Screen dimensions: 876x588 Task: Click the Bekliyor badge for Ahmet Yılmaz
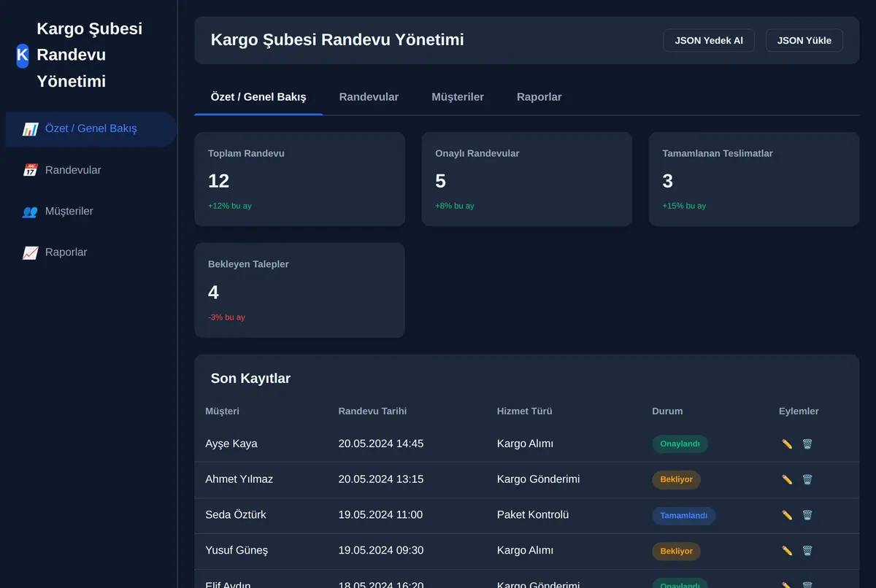pos(677,479)
